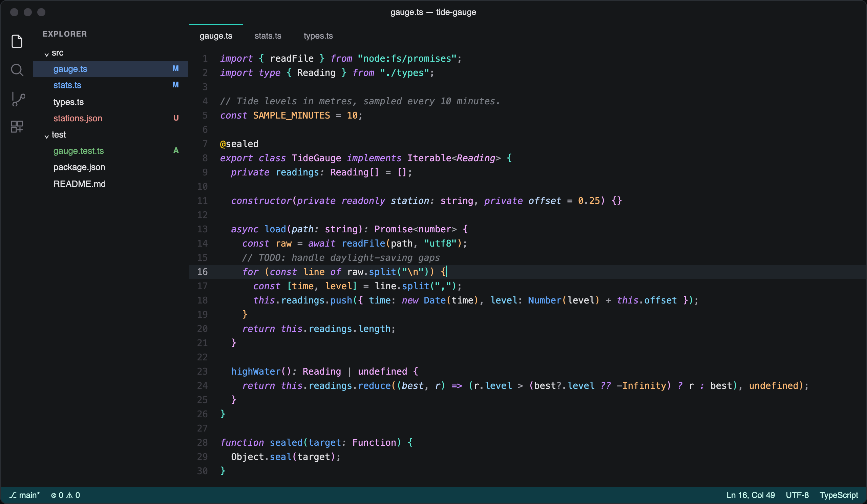Open the Extensions blocks icon
Image resolution: width=867 pixels, height=504 pixels.
pyautogui.click(x=17, y=127)
